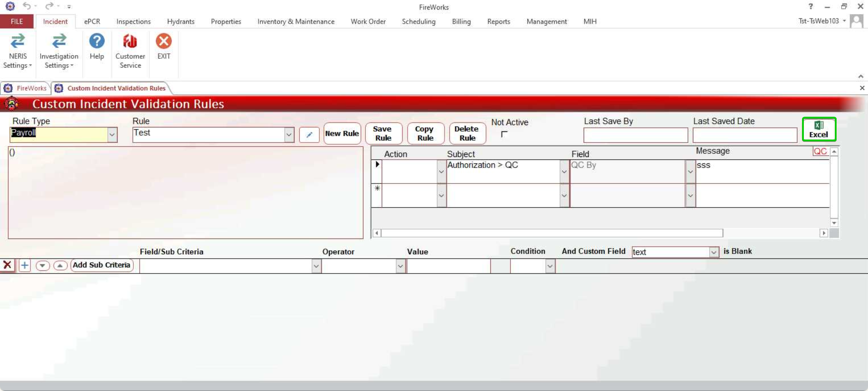
Task: Click the red X delete criteria icon
Action: click(7, 265)
